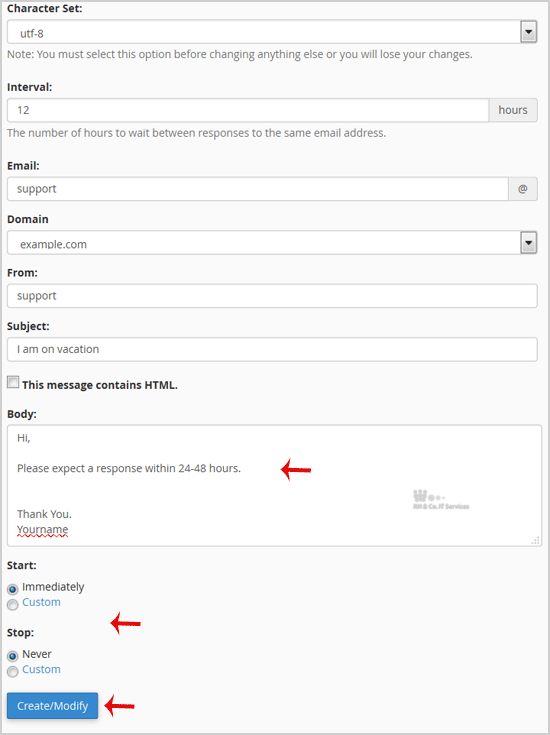Screen dimensions: 550x735
Task: Click the Subject field 'I am on vacation'
Action: (x=272, y=349)
